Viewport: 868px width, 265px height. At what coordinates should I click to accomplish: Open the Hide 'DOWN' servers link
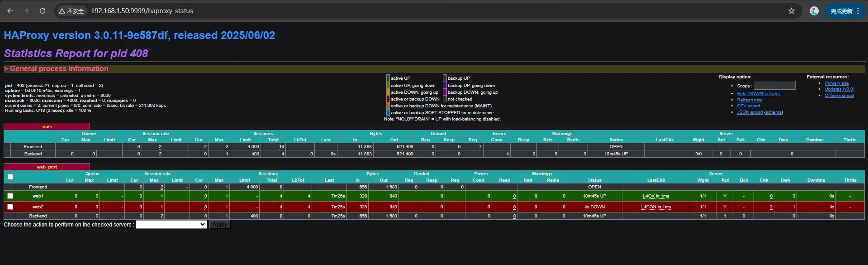[x=758, y=94]
